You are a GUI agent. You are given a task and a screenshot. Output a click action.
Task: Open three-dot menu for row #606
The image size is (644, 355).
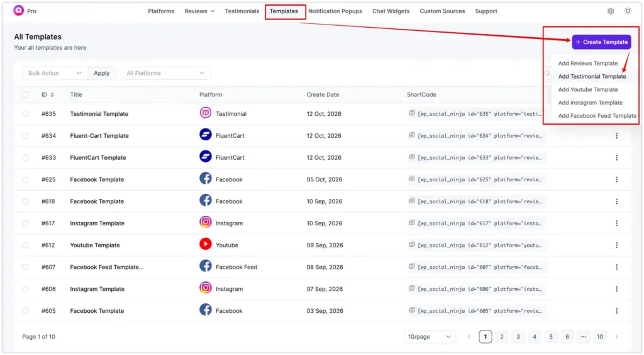coord(616,289)
